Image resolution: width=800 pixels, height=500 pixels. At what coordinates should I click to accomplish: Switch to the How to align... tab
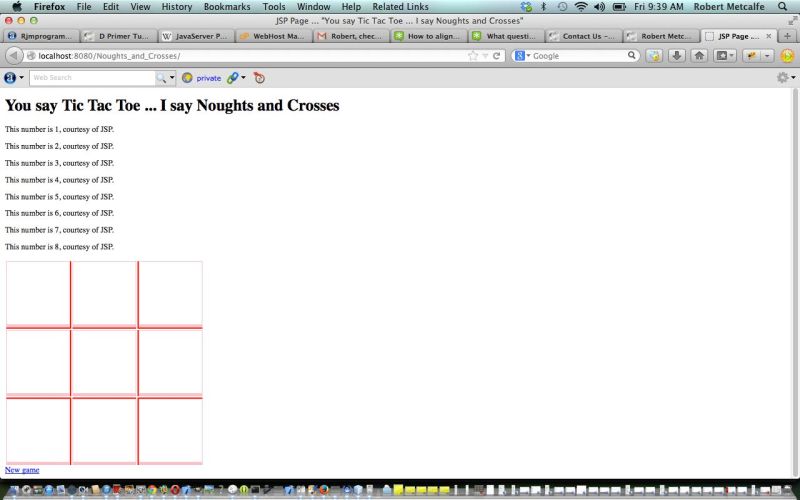pos(429,36)
